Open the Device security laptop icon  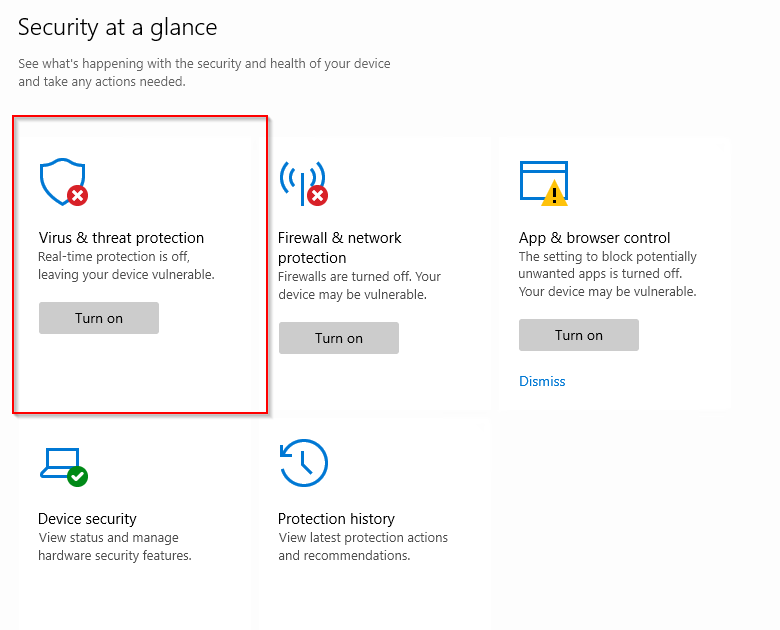tap(64, 467)
